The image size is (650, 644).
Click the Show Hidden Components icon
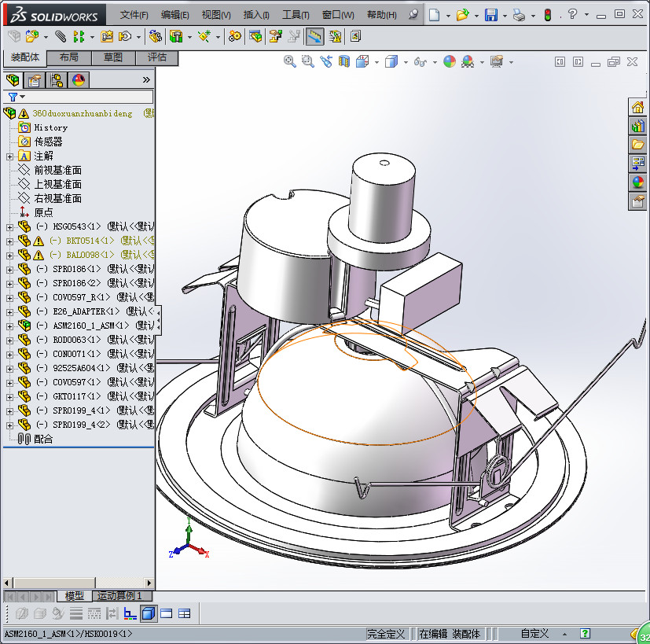(156, 36)
